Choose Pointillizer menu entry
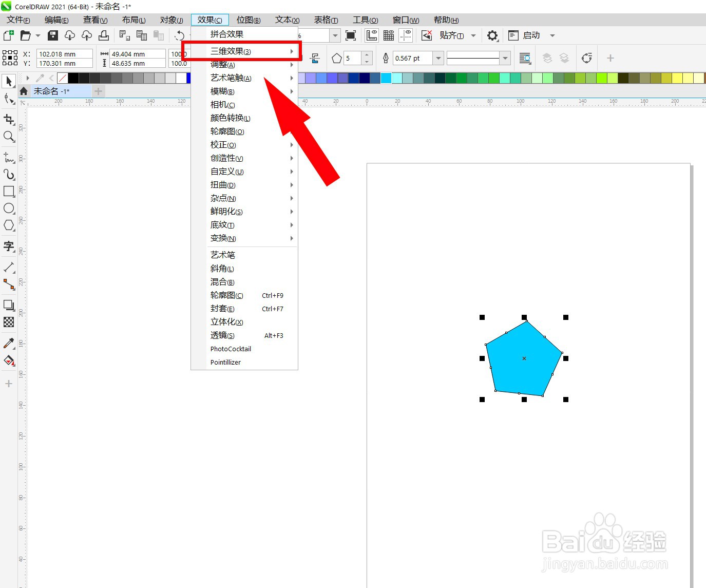Screen dimensions: 706x588 pyautogui.click(x=244, y=362)
